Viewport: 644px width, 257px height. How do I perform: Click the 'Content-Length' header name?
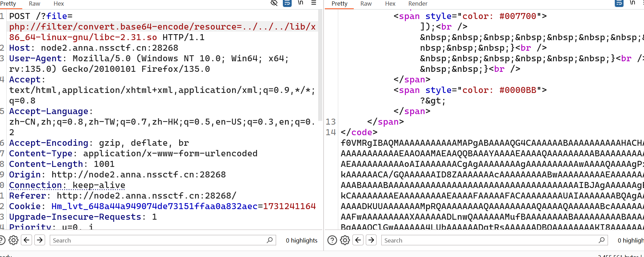(x=46, y=164)
